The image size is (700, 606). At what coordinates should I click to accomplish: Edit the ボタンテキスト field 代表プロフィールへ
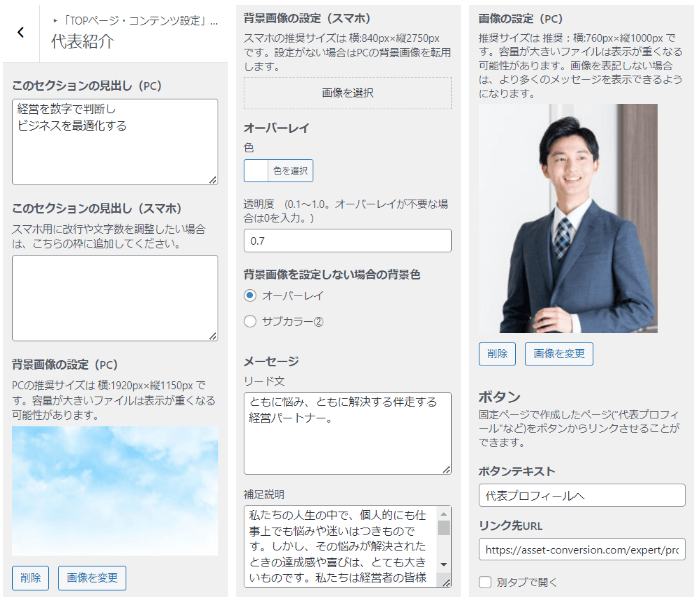pyautogui.click(x=582, y=495)
